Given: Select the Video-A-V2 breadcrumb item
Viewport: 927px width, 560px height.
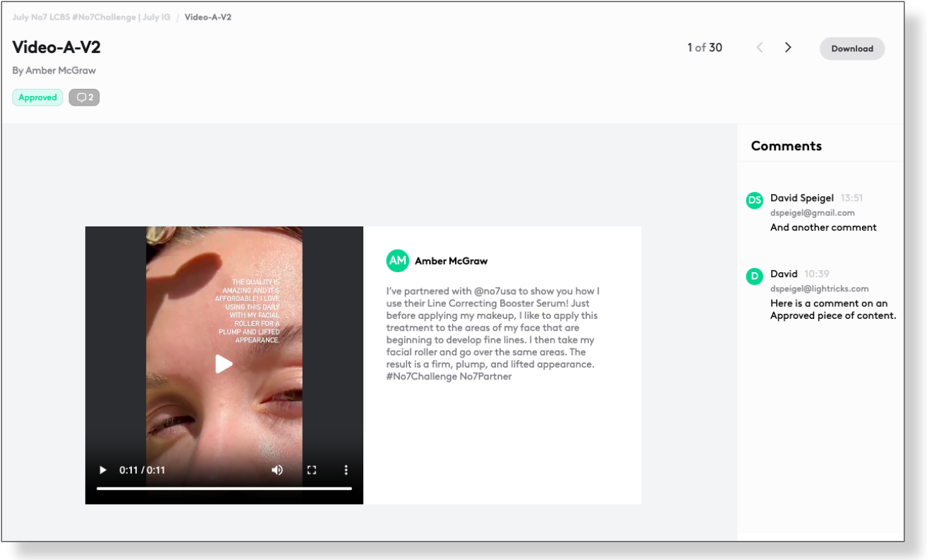Looking at the screenshot, I should tap(207, 17).
